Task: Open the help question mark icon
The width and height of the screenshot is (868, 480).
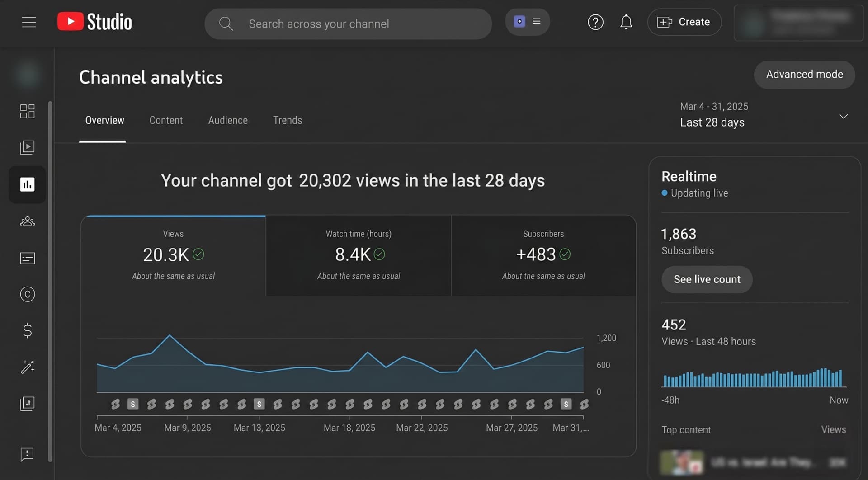Action: coord(595,22)
